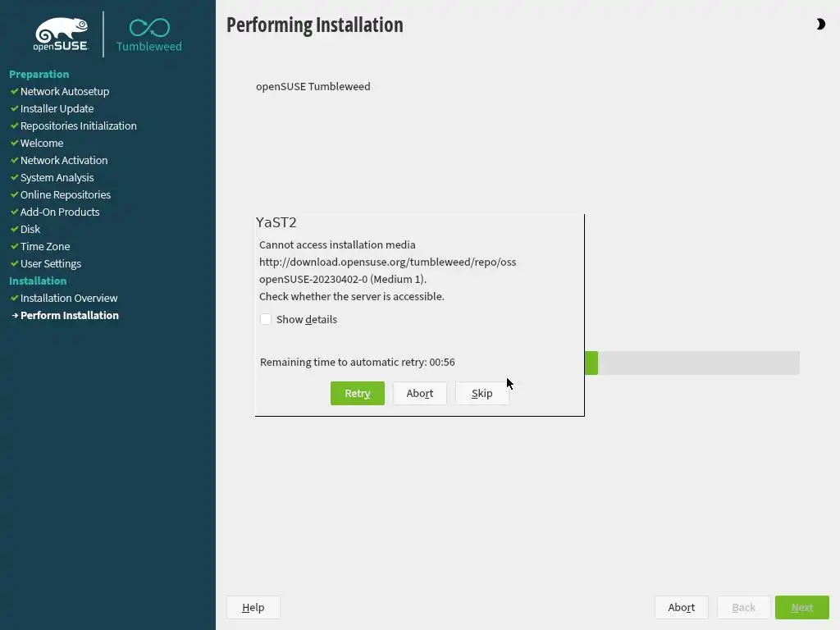
Task: Select Network Activation step text
Action: tap(64, 160)
